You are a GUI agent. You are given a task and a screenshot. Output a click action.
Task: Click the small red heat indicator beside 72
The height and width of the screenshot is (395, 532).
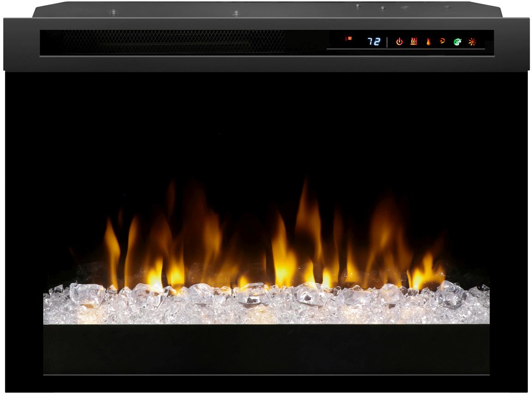tap(349, 38)
